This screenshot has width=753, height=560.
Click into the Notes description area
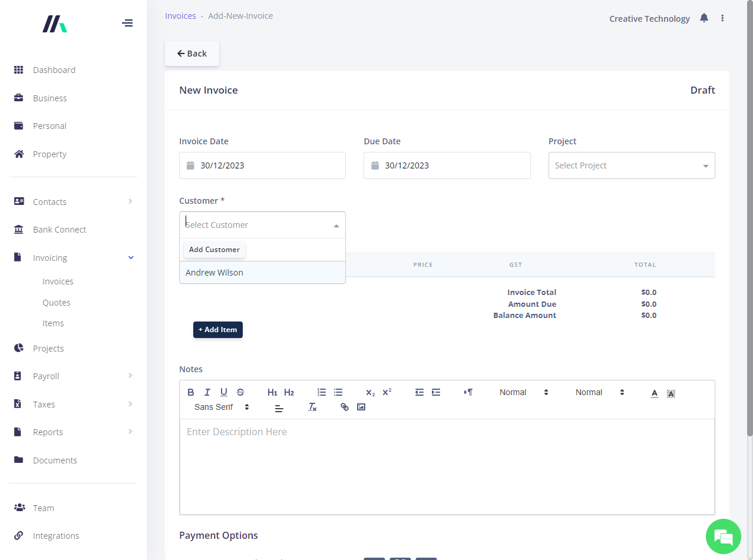click(x=447, y=466)
